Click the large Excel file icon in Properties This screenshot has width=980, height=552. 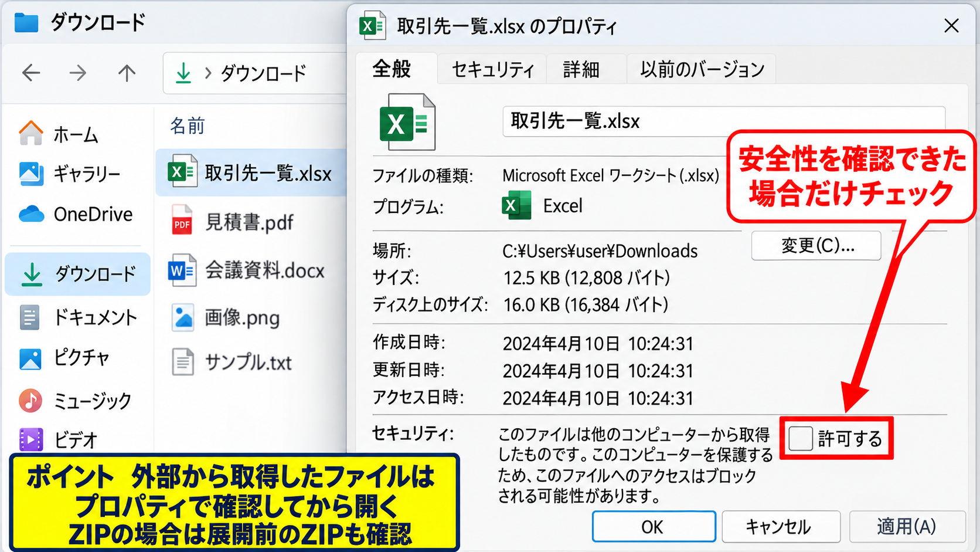pos(407,122)
